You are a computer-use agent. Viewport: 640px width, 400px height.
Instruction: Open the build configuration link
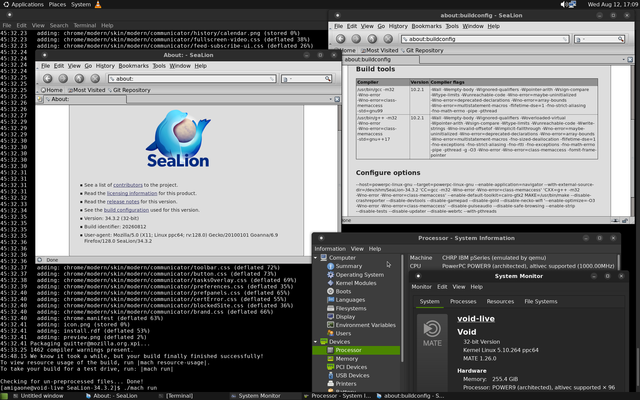[126, 210]
